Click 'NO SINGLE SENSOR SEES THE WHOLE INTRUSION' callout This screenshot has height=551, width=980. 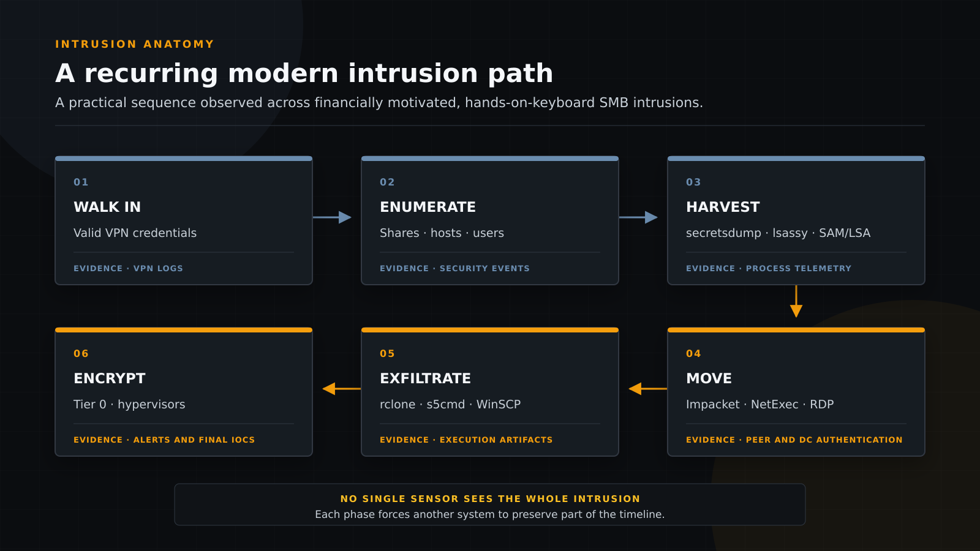490,499
